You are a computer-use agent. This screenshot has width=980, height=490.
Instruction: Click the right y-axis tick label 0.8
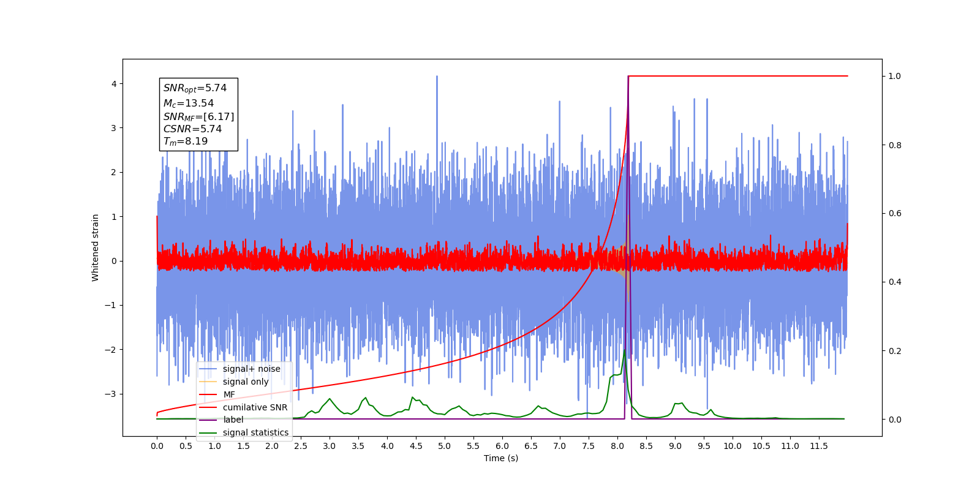(x=895, y=145)
